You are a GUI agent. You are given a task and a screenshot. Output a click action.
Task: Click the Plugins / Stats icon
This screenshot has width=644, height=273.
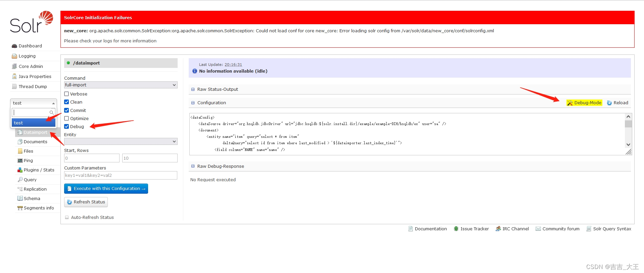pyautogui.click(x=20, y=170)
